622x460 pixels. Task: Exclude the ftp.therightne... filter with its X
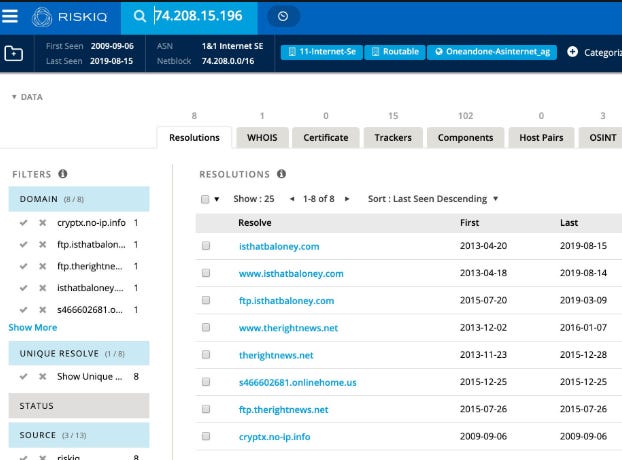click(42, 266)
